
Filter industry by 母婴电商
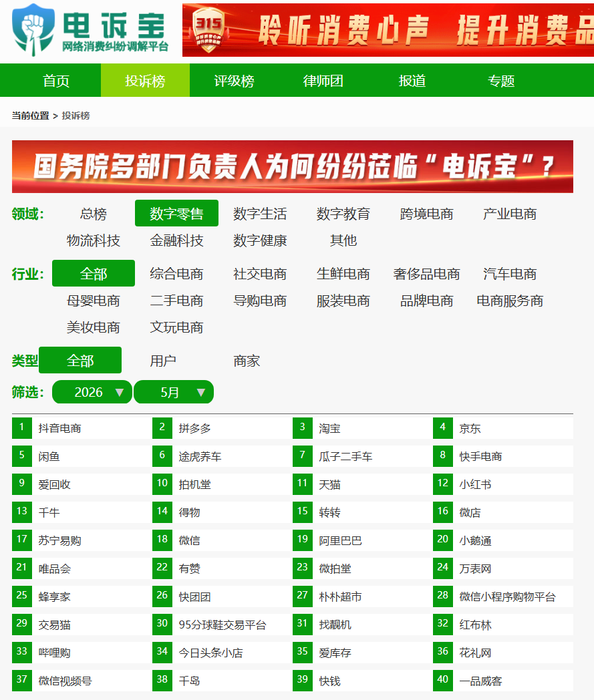94,301
